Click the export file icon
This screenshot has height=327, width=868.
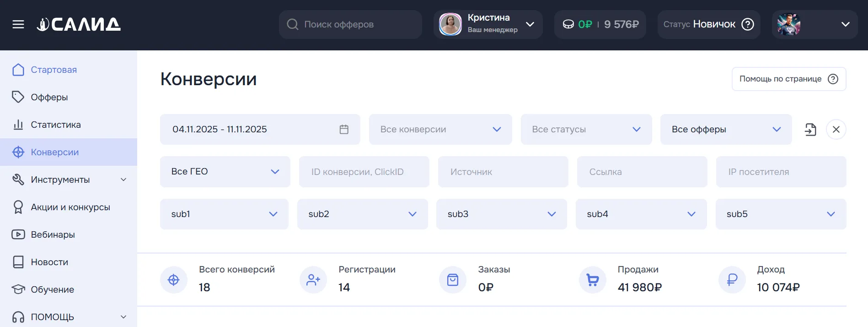click(x=810, y=130)
